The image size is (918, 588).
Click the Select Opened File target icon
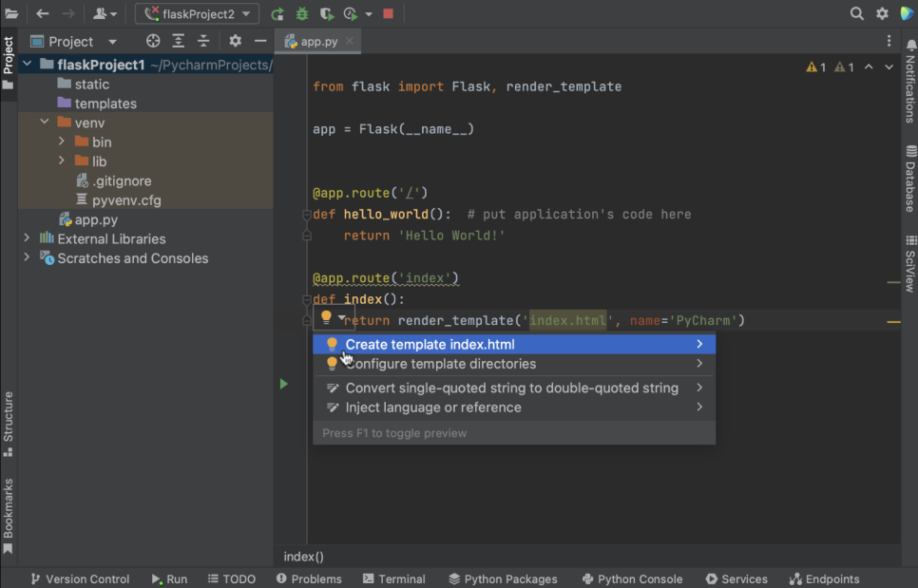click(153, 41)
